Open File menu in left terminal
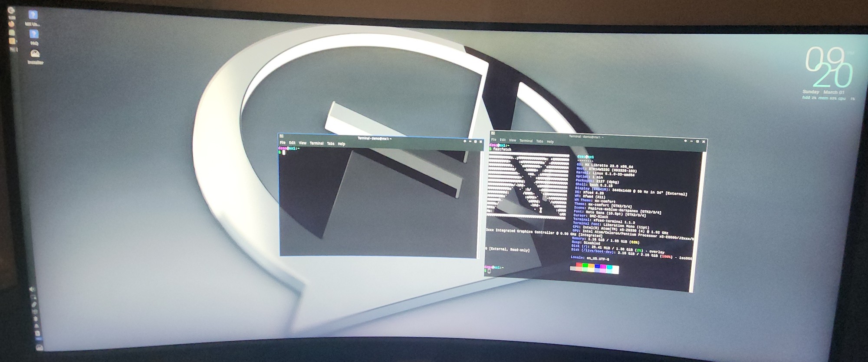This screenshot has width=868, height=362. tap(283, 143)
